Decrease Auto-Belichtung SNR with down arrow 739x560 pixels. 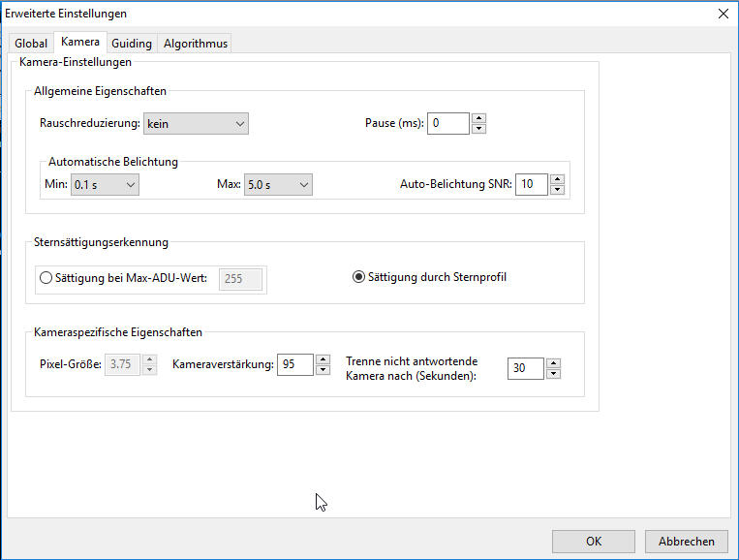(x=557, y=190)
